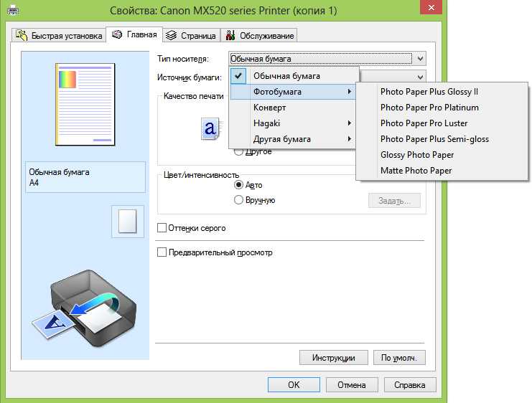This screenshot has height=403, width=532.
Task: Click the Цвет/интенсивность group label
Action: pyautogui.click(x=201, y=175)
